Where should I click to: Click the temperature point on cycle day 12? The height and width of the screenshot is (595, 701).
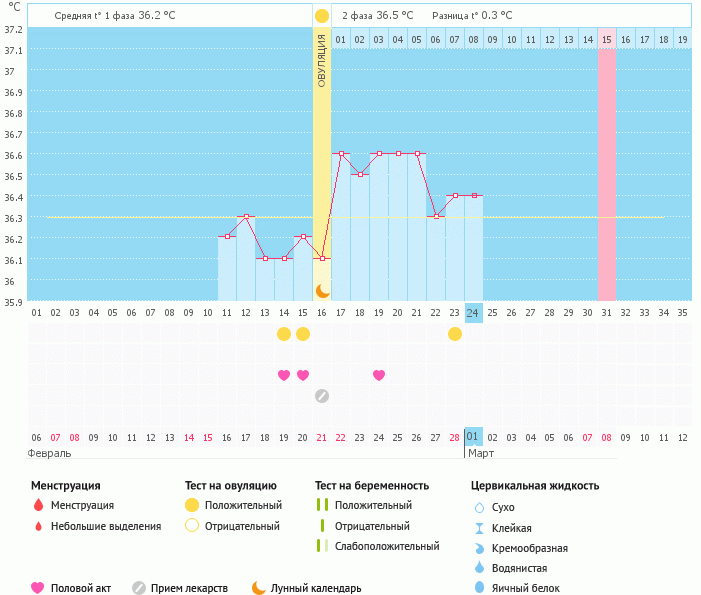246,216
